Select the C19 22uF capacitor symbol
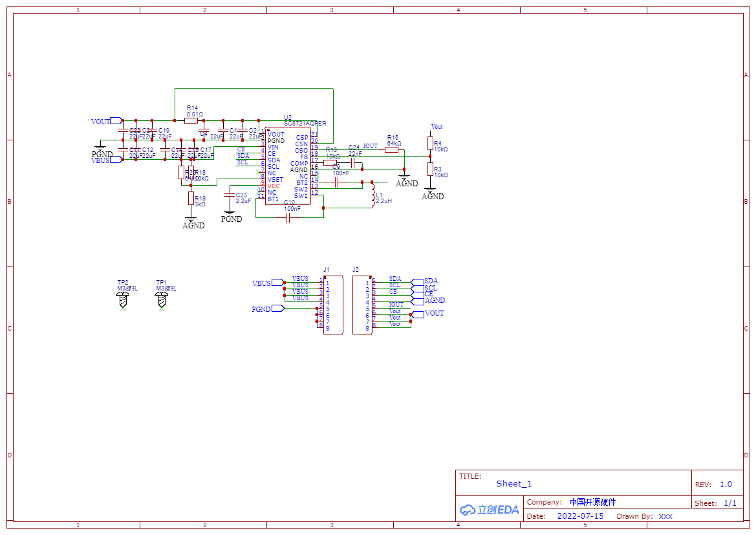756x535 pixels. point(152,130)
